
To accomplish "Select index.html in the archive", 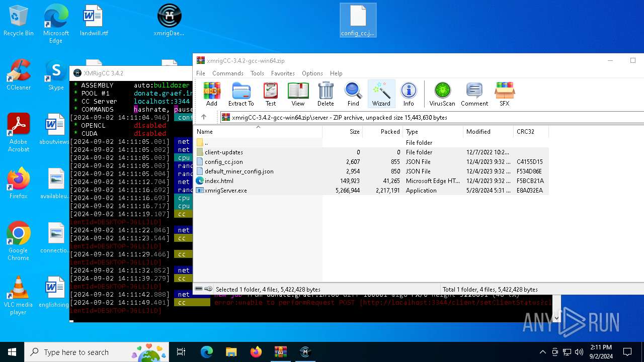I will tap(371, 181).
